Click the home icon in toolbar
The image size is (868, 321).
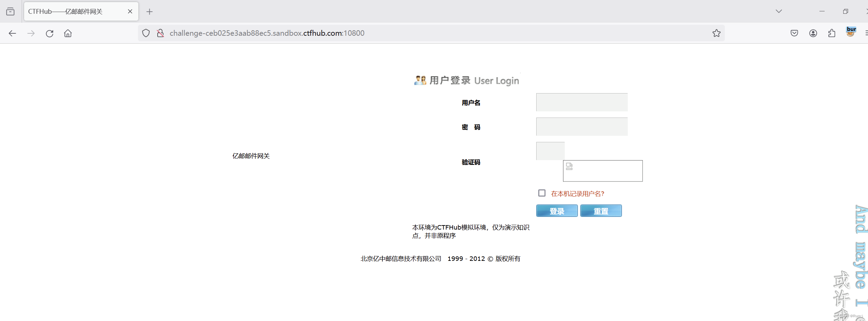click(x=67, y=33)
